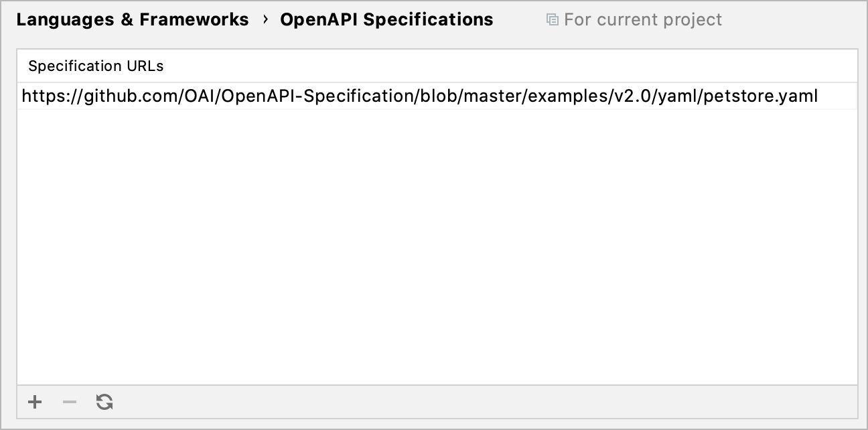Click the Refresh remote specifications icon
Image resolution: width=868 pixels, height=430 pixels.
(104, 402)
